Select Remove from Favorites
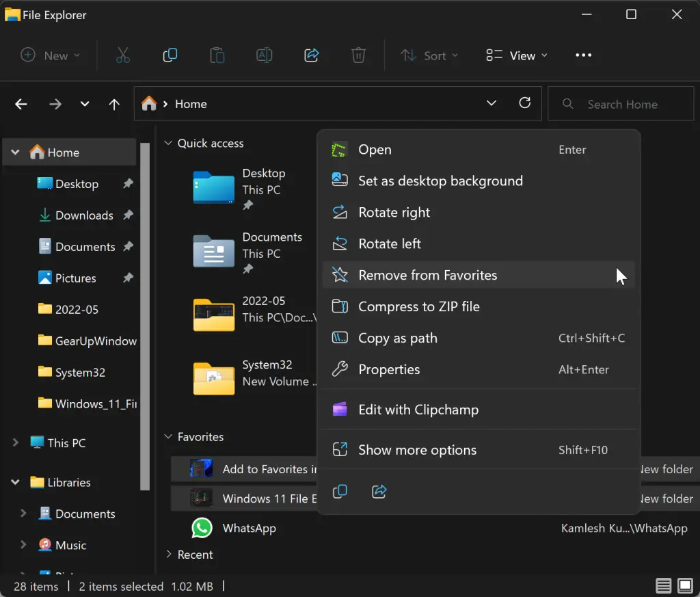This screenshot has height=597, width=700. (x=427, y=275)
